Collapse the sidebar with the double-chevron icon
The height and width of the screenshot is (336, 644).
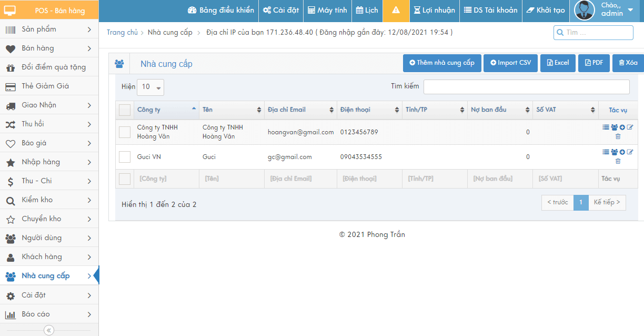coord(49,330)
